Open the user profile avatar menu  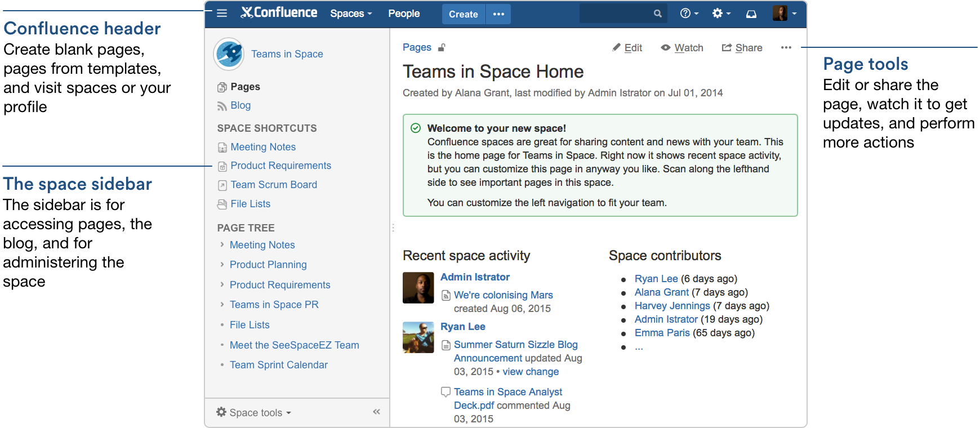785,14
